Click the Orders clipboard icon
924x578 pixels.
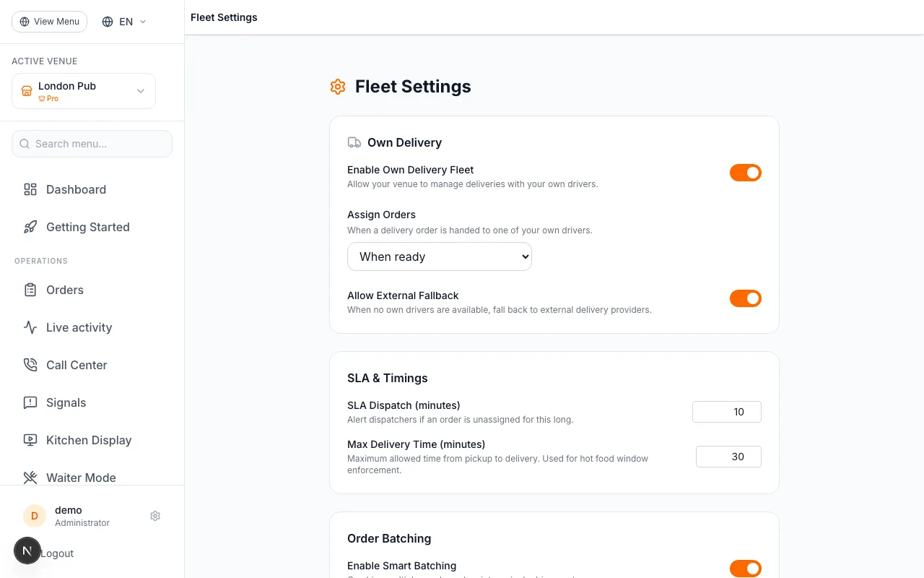pos(30,290)
